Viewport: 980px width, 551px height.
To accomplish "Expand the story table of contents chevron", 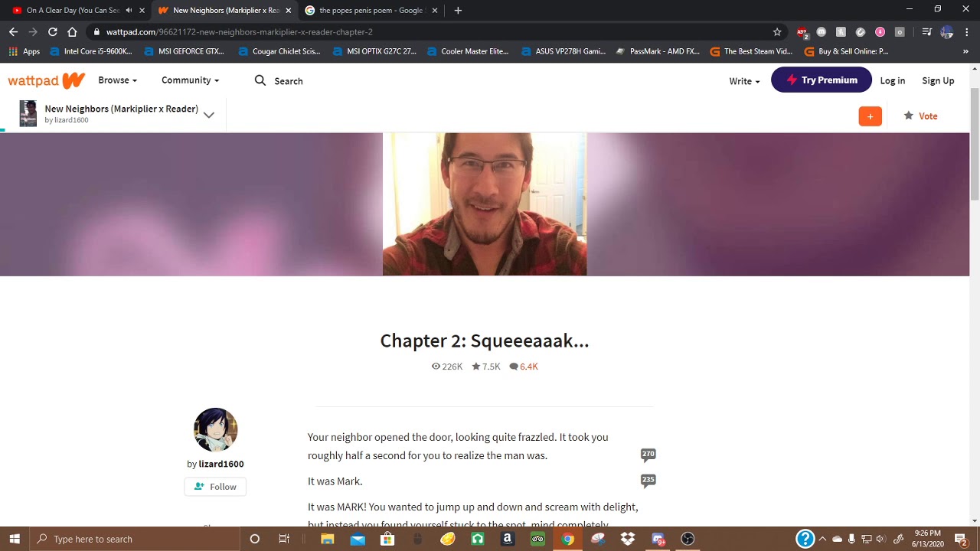I will [208, 115].
